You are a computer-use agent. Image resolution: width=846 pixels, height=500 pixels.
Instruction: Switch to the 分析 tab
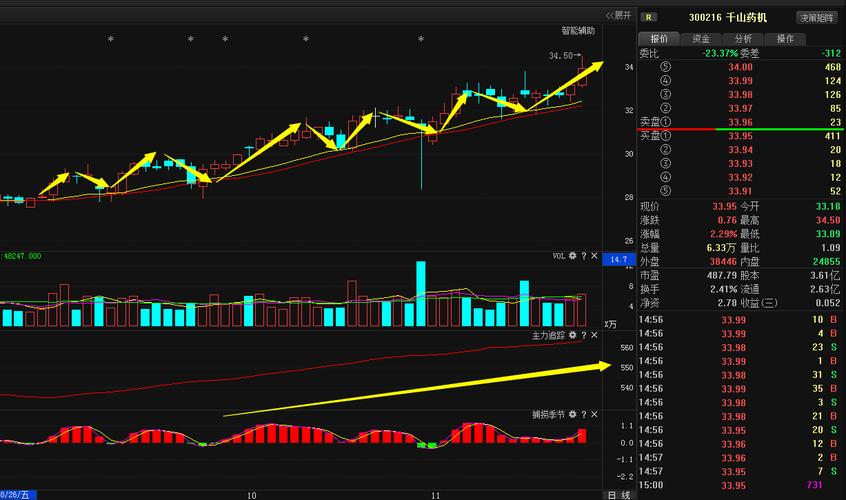pos(743,39)
